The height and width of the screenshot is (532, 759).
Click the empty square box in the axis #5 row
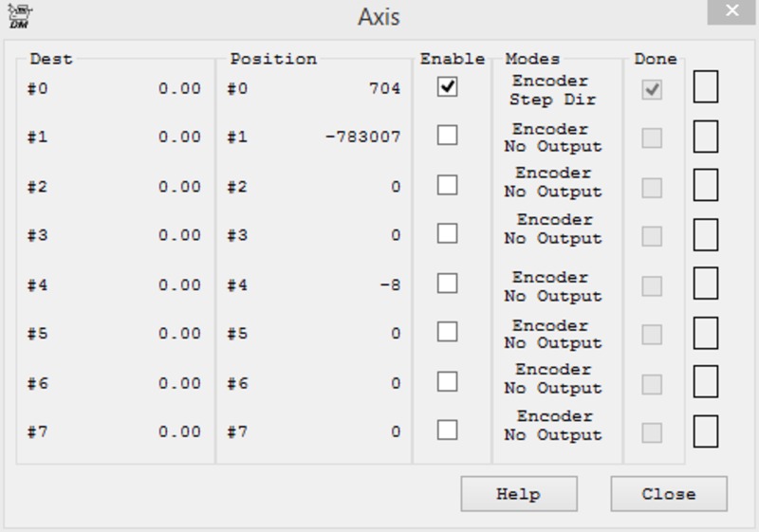[x=705, y=333]
